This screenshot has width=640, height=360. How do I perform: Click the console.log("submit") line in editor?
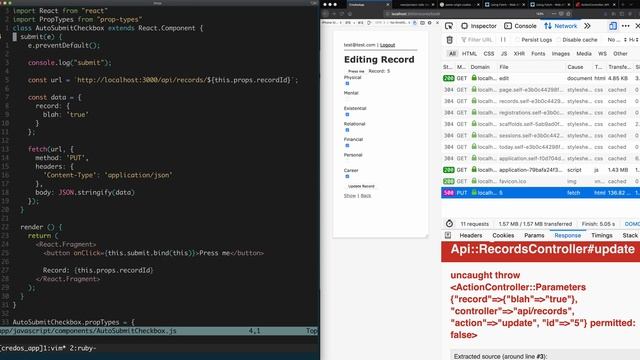69,62
